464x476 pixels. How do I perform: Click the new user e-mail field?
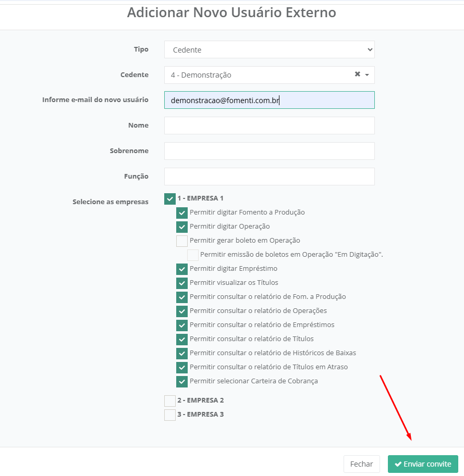click(269, 100)
